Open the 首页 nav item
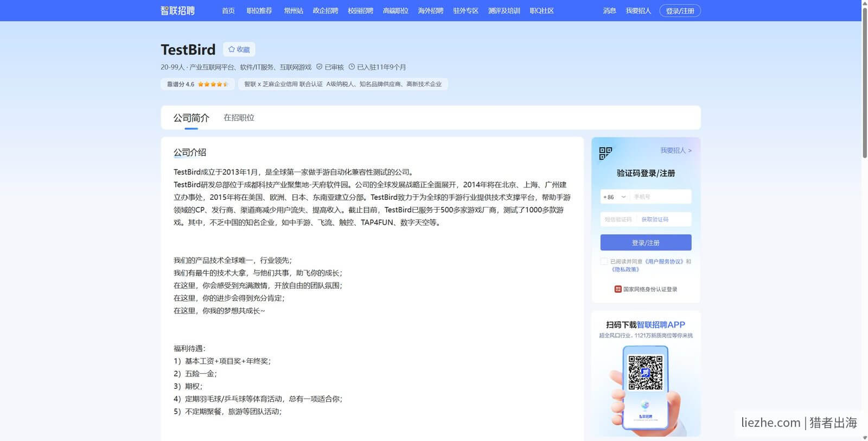Image resolution: width=868 pixels, height=441 pixels. [x=228, y=10]
